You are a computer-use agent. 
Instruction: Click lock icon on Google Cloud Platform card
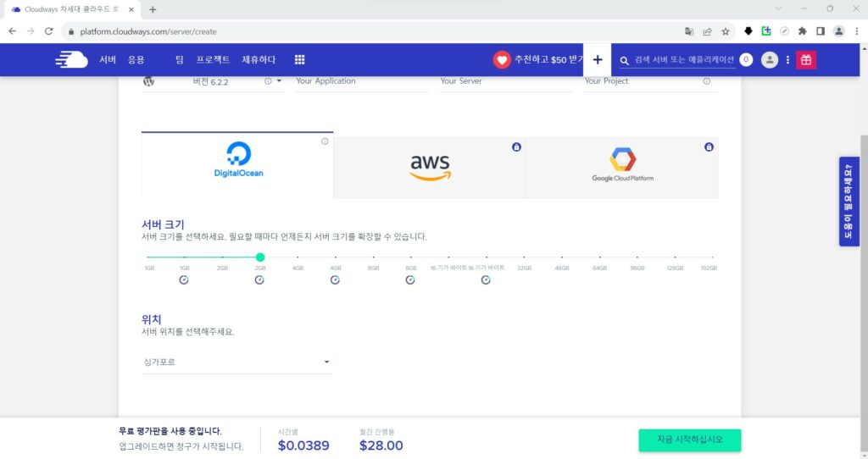[x=709, y=147]
